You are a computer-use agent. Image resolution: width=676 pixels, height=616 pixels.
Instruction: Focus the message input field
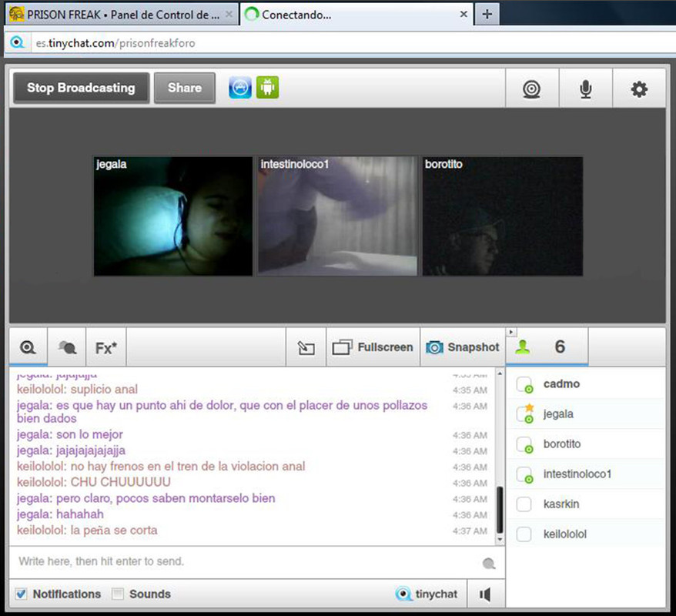pyautogui.click(x=246, y=561)
